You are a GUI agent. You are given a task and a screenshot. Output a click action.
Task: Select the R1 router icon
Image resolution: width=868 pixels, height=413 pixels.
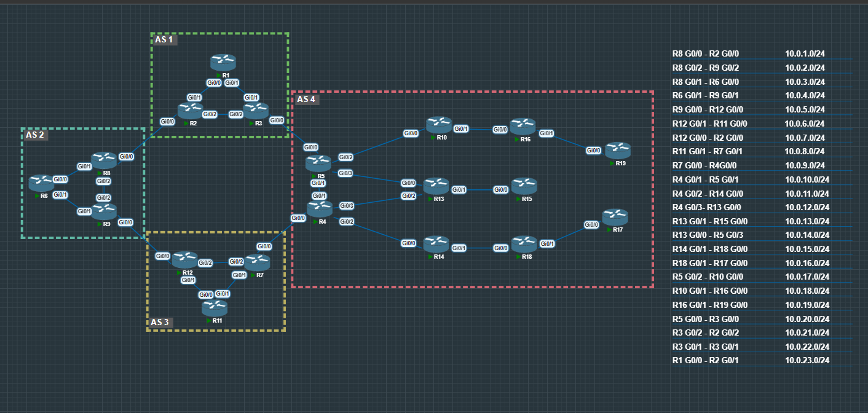tap(223, 62)
